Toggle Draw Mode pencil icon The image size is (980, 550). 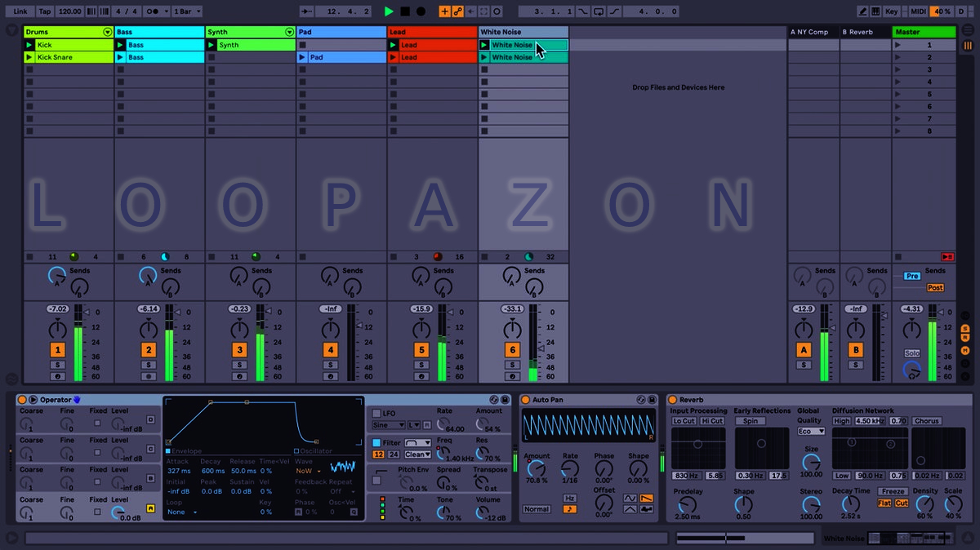point(863,11)
